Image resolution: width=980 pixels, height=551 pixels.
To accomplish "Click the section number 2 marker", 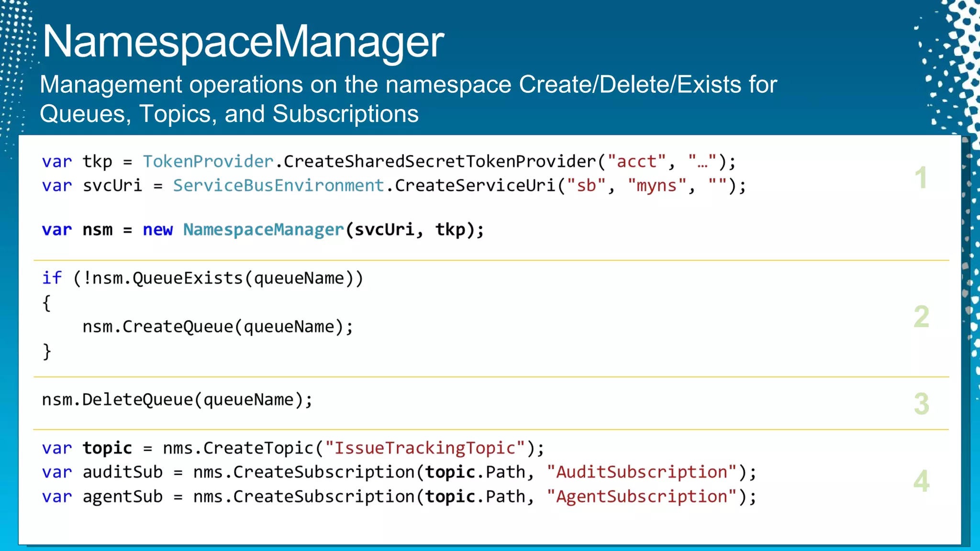I will (x=921, y=317).
